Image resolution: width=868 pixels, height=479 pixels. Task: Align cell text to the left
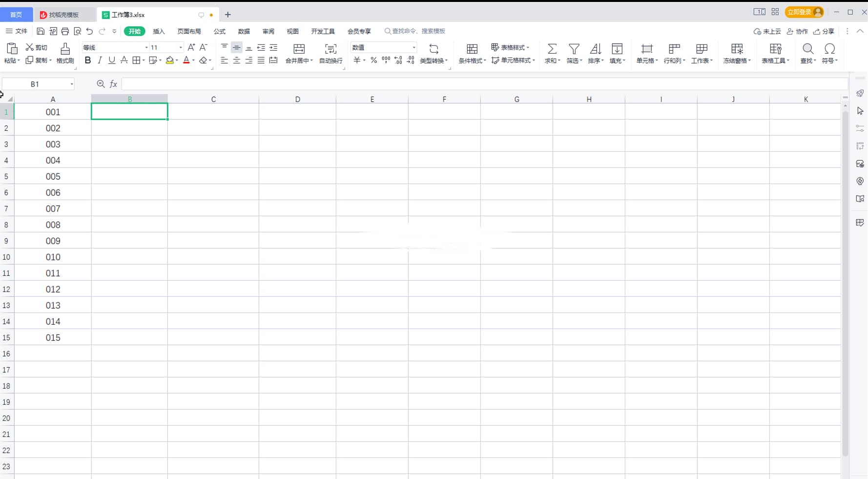coord(224,60)
